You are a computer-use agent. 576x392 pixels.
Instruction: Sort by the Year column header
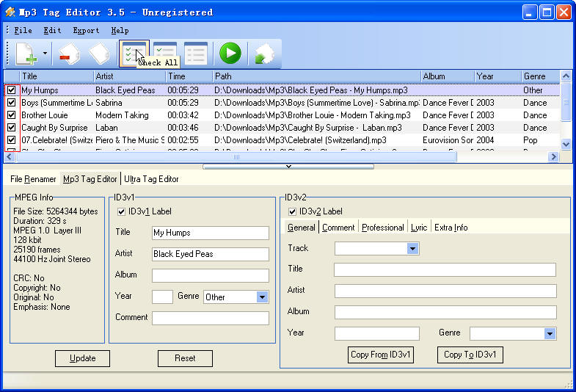click(497, 76)
